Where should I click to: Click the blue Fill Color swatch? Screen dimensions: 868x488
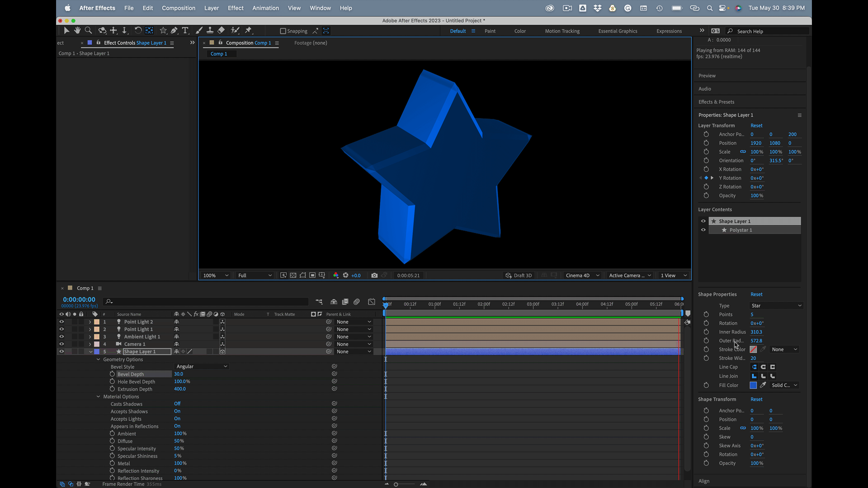[753, 385]
